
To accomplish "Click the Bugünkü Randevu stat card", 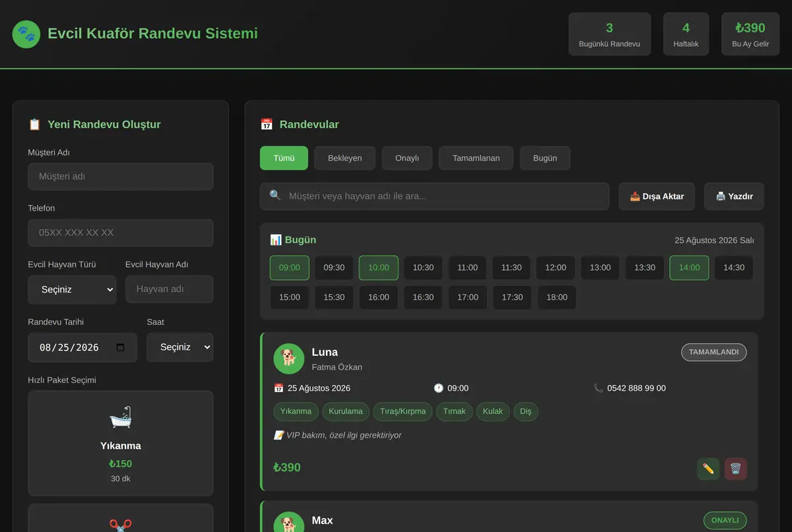I will point(610,34).
